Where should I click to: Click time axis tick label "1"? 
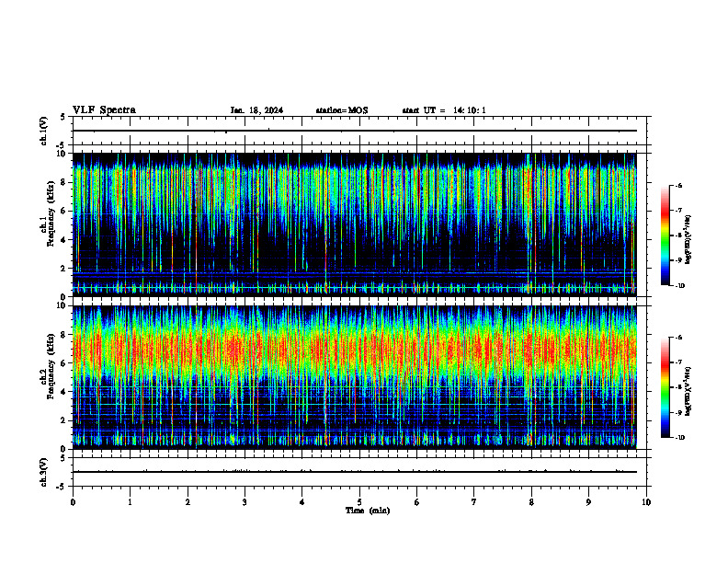pyautogui.click(x=130, y=502)
